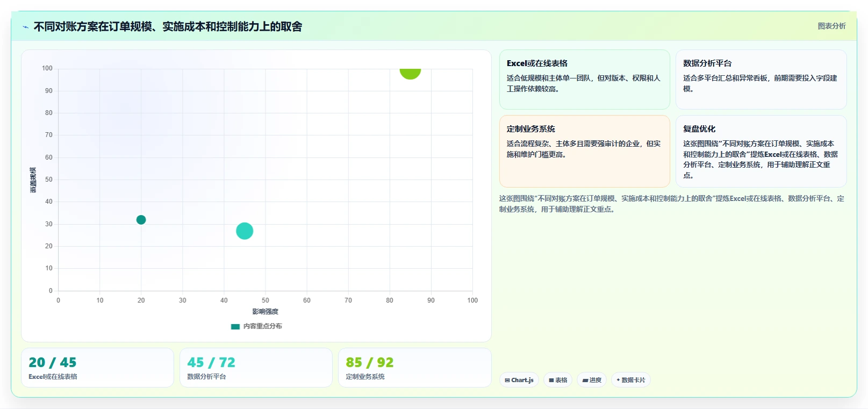The height and width of the screenshot is (409, 868).
Task: Click the 20 / 45 stat value
Action: pyautogui.click(x=53, y=363)
